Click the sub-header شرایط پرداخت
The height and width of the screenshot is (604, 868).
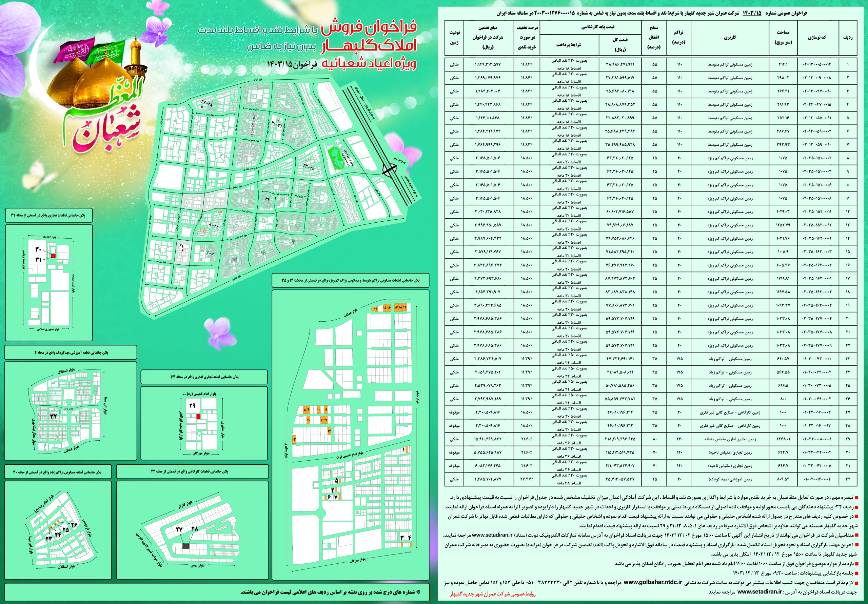click(569, 45)
